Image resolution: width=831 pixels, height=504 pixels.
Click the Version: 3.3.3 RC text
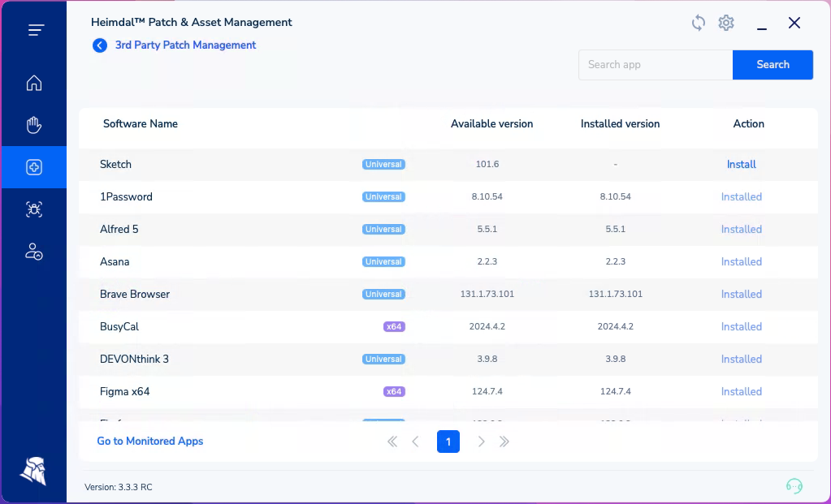118,487
